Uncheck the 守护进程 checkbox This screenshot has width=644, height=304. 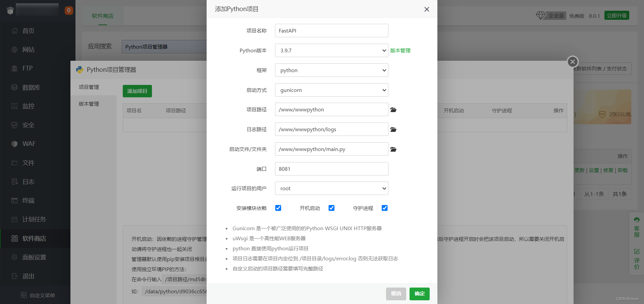tap(385, 208)
